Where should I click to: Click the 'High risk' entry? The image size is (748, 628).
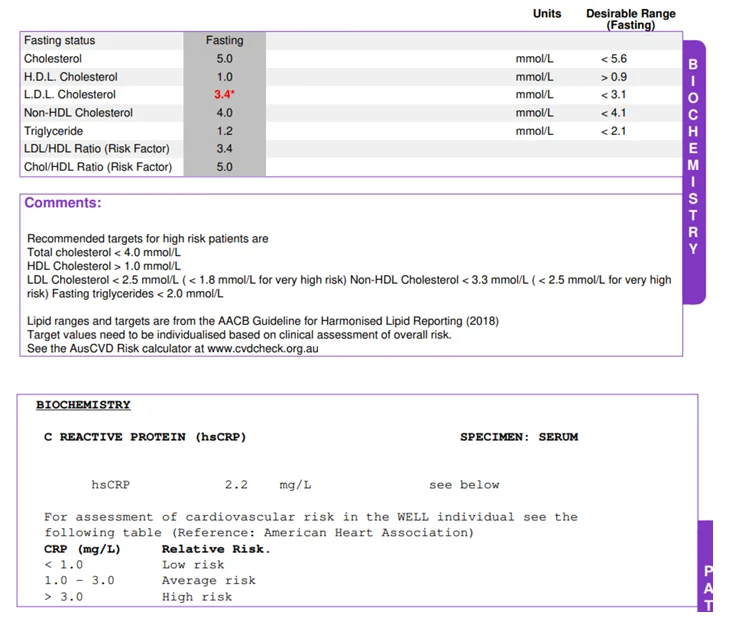click(197, 597)
